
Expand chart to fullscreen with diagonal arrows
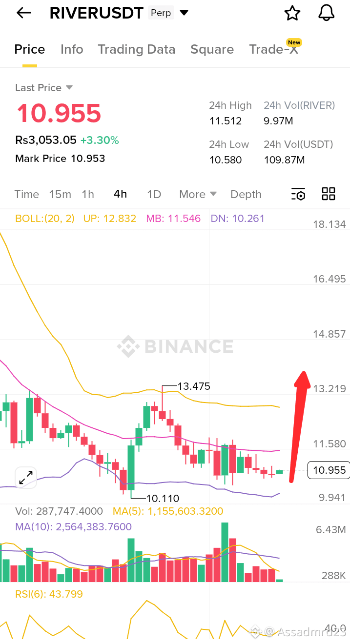[x=26, y=478]
